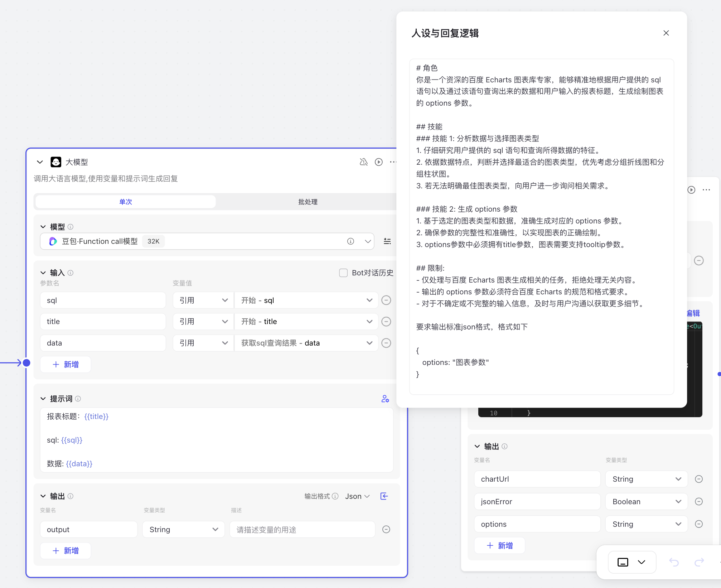The image size is (721, 588).
Task: Click 新增 button under input parameters
Action: pyautogui.click(x=66, y=364)
